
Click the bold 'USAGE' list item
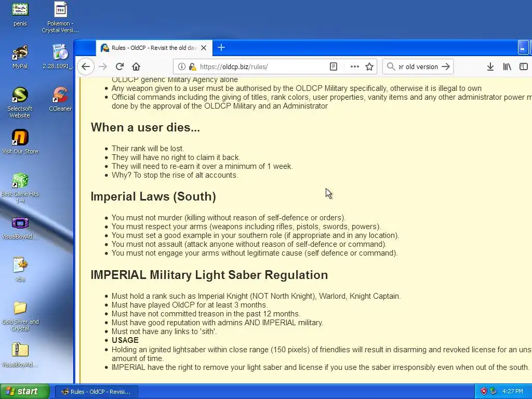(125, 340)
